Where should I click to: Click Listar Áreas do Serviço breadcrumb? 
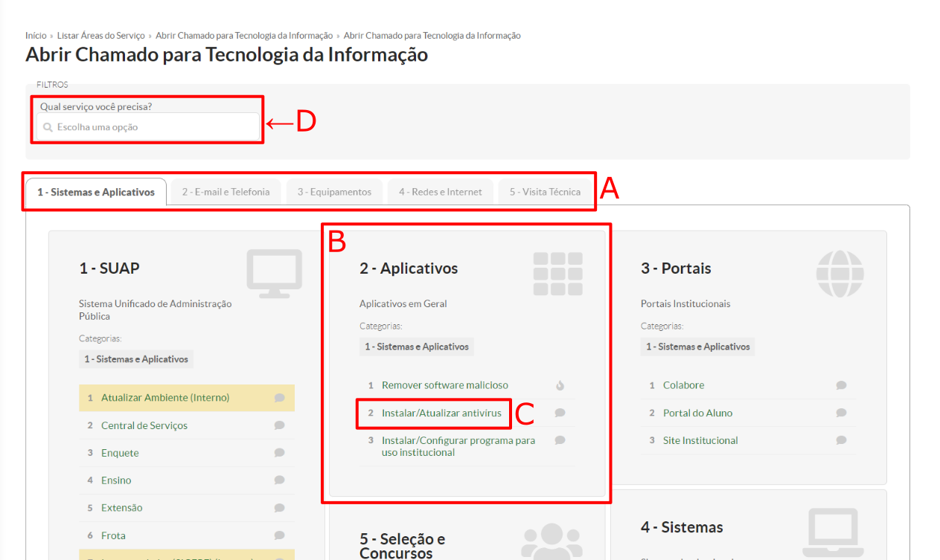click(x=101, y=36)
